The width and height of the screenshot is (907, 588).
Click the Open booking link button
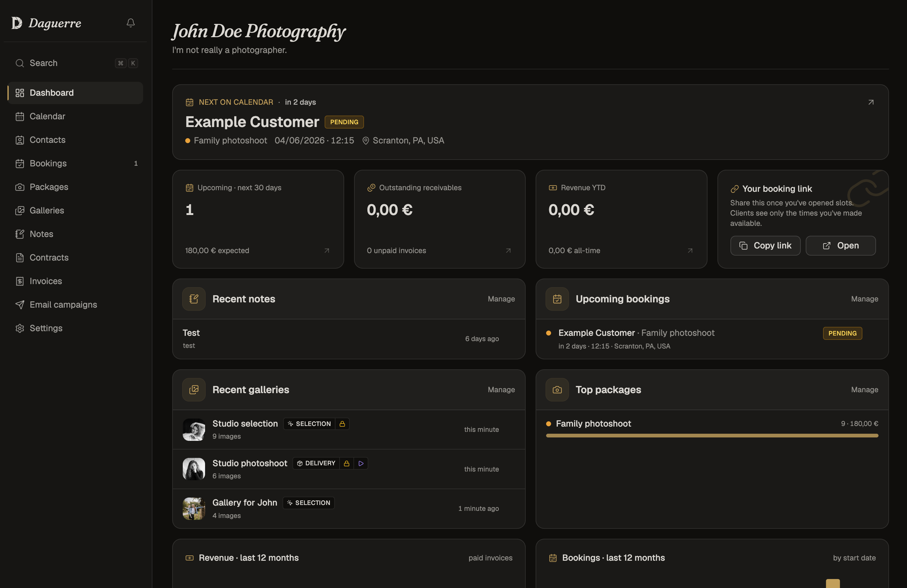click(x=840, y=246)
